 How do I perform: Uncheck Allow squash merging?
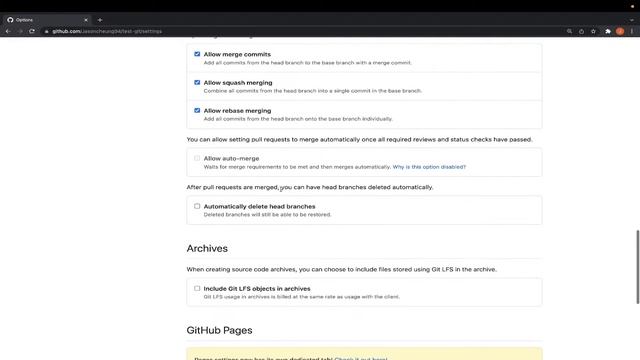197,82
